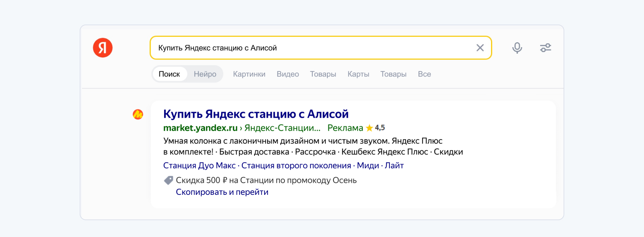Open the 'Купить Яндекс станцию с Алисой' result title
The height and width of the screenshot is (237, 644).
pos(256,114)
